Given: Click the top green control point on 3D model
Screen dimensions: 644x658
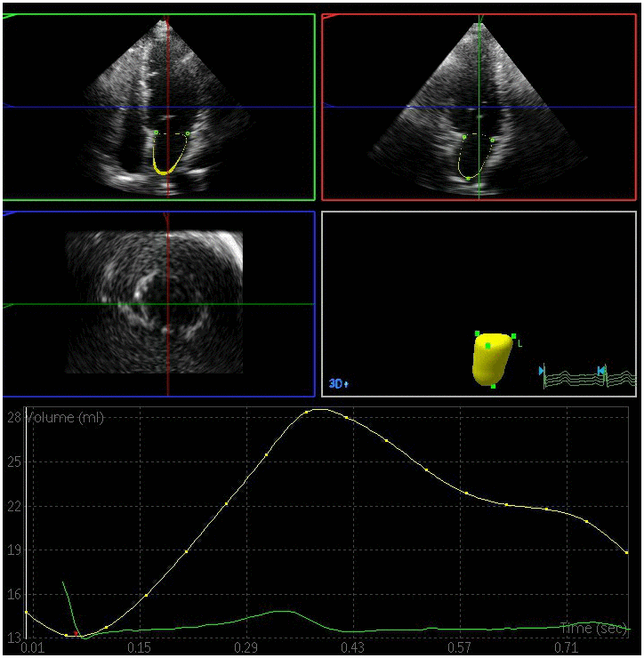Looking at the screenshot, I should point(478,333).
